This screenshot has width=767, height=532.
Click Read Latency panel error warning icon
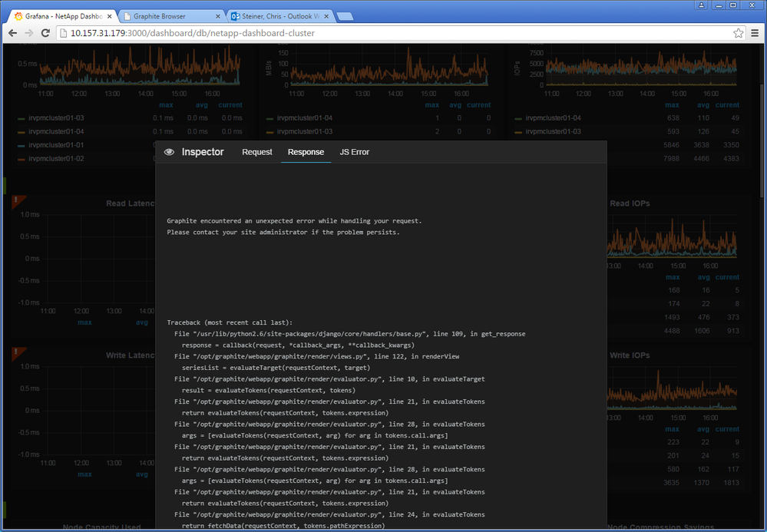(x=17, y=200)
